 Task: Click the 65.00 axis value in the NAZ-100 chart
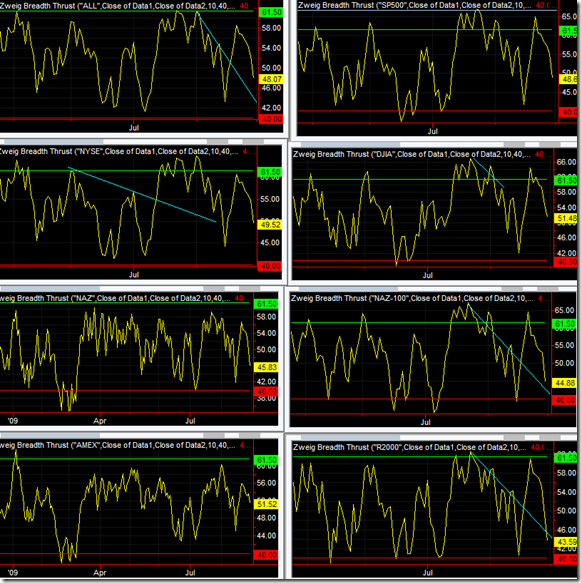(565, 310)
